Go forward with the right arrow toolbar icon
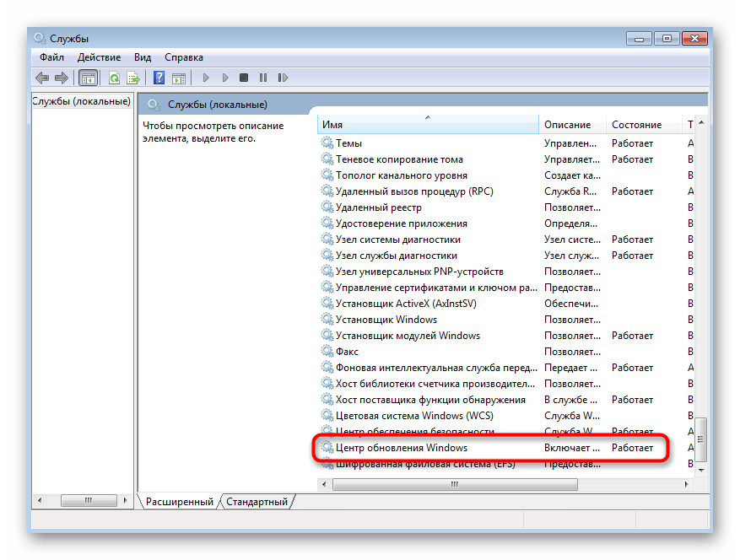740x560 pixels. (62, 78)
